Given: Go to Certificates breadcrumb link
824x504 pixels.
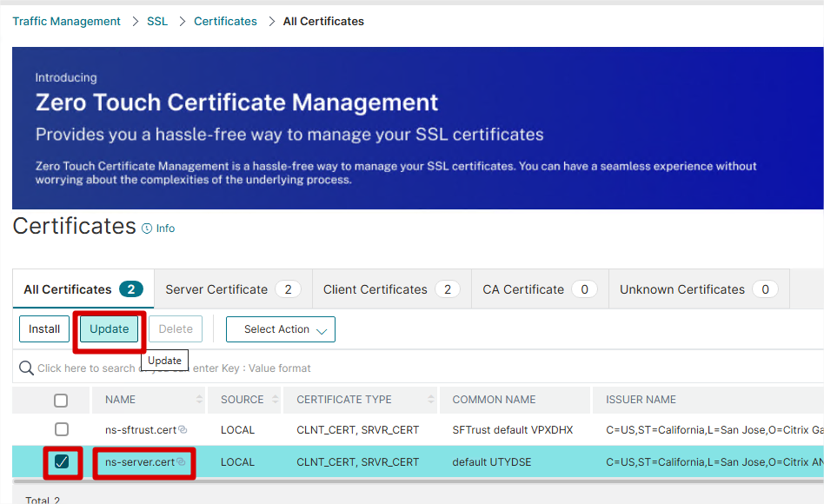Looking at the screenshot, I should [x=225, y=22].
